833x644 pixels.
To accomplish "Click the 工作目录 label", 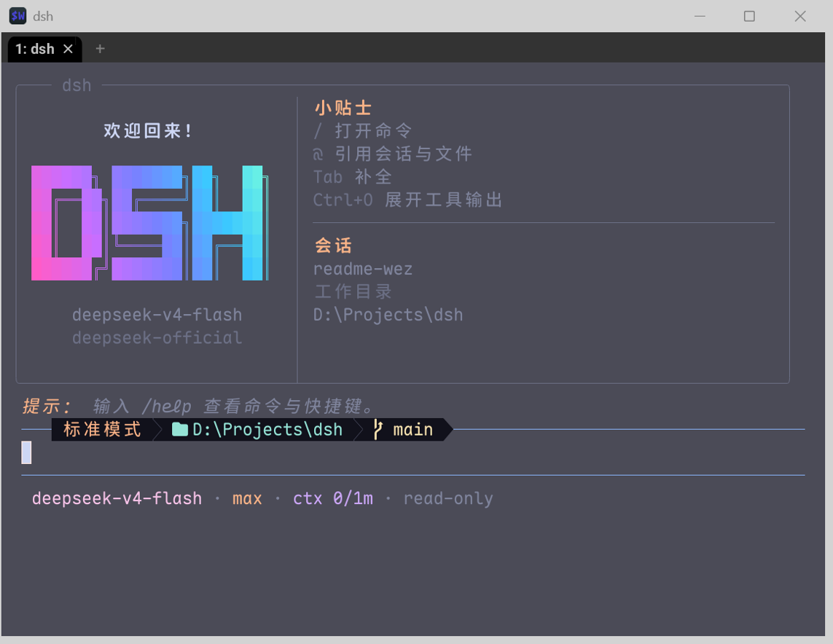I will click(353, 291).
